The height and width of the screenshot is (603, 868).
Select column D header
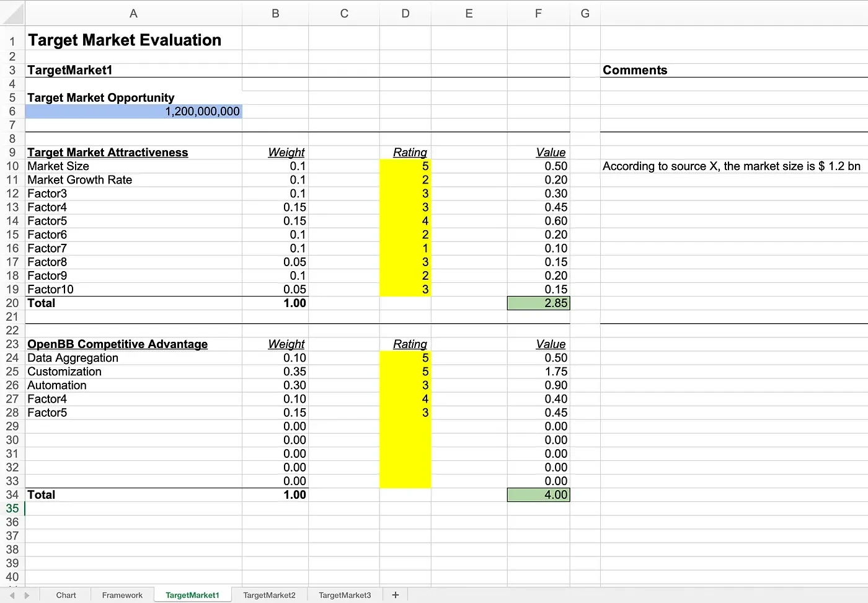point(405,13)
